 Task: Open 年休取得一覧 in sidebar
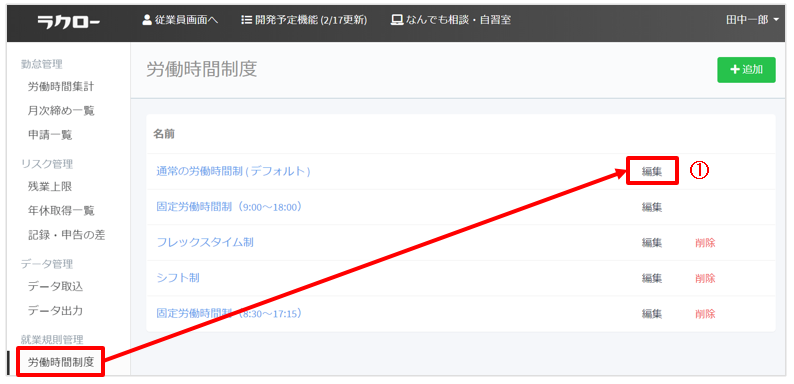pyautogui.click(x=61, y=211)
